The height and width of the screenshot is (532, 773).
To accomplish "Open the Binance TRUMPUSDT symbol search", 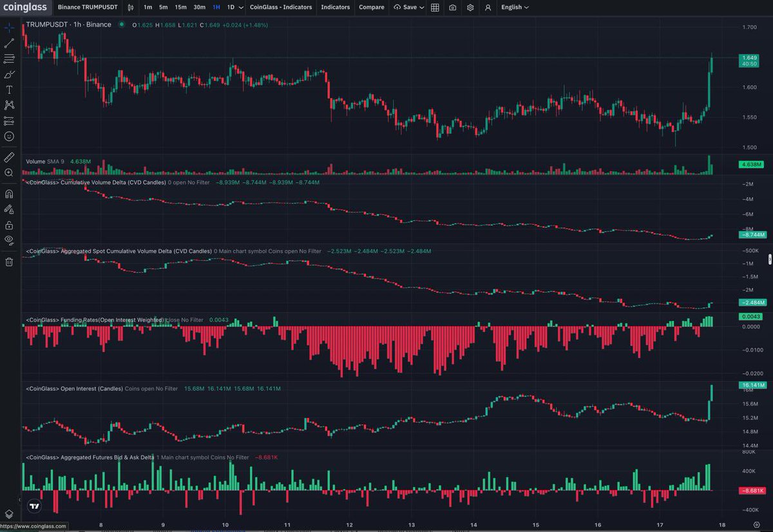I will point(87,7).
